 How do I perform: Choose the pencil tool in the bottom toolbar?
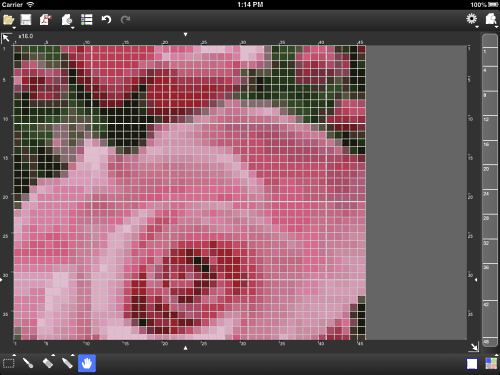click(67, 363)
